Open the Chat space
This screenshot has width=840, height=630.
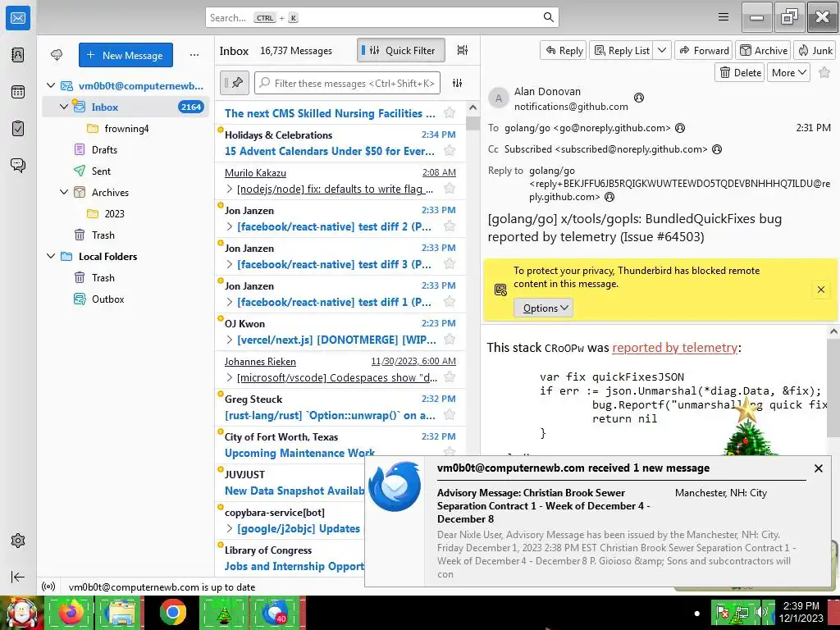tap(18, 165)
